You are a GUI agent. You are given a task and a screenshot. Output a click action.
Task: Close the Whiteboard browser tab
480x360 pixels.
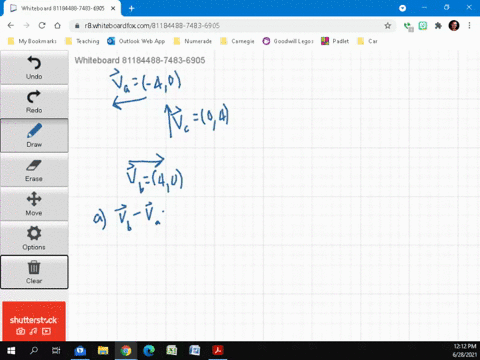tap(113, 8)
